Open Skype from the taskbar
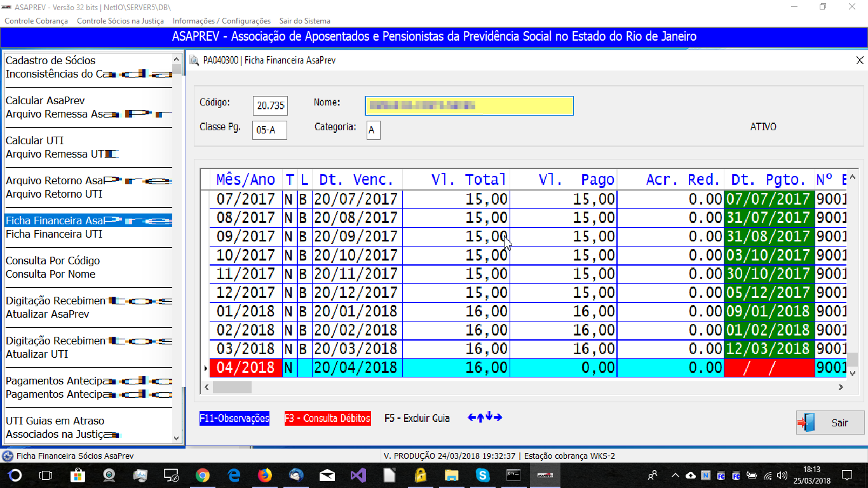The width and height of the screenshot is (868, 488). click(x=483, y=475)
